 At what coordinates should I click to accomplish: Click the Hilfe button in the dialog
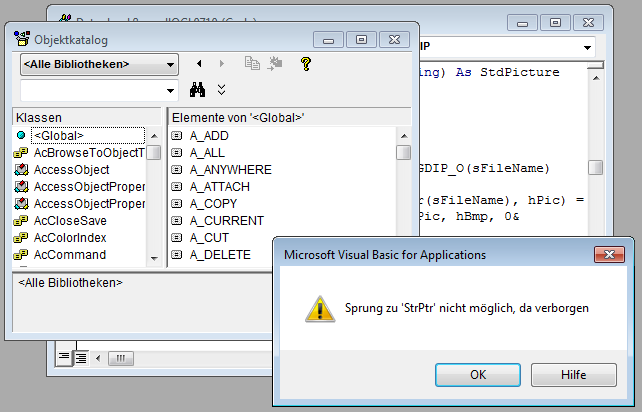pyautogui.click(x=573, y=375)
